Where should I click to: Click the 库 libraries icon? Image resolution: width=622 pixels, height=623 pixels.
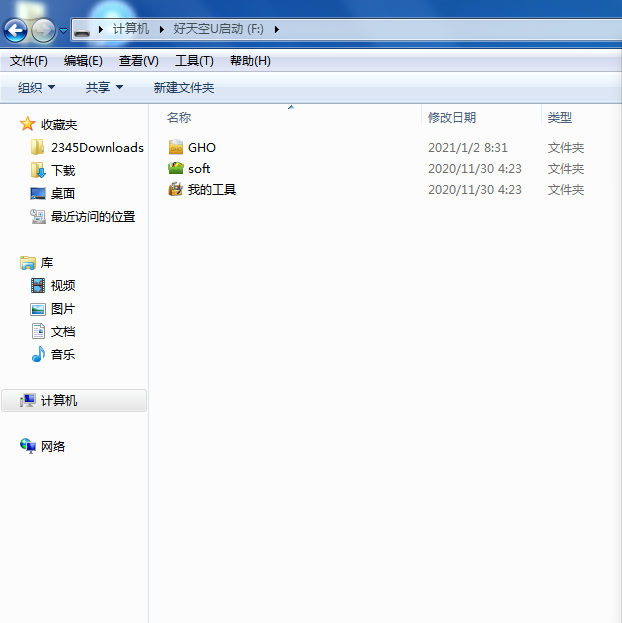point(27,263)
